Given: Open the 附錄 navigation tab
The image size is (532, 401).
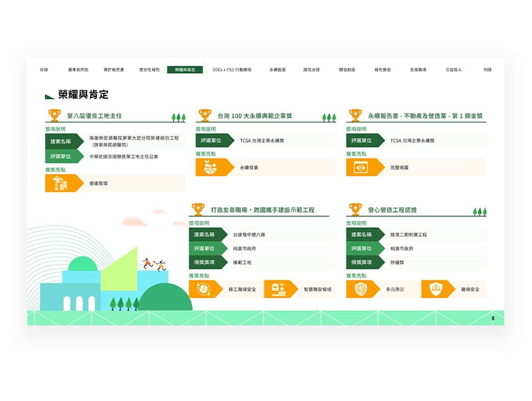Looking at the screenshot, I should point(488,69).
